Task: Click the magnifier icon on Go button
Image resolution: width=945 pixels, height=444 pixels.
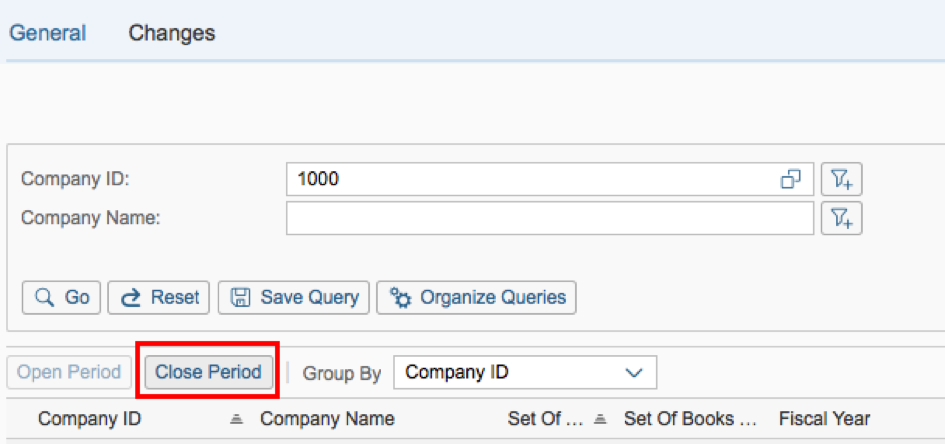Action: pos(45,297)
